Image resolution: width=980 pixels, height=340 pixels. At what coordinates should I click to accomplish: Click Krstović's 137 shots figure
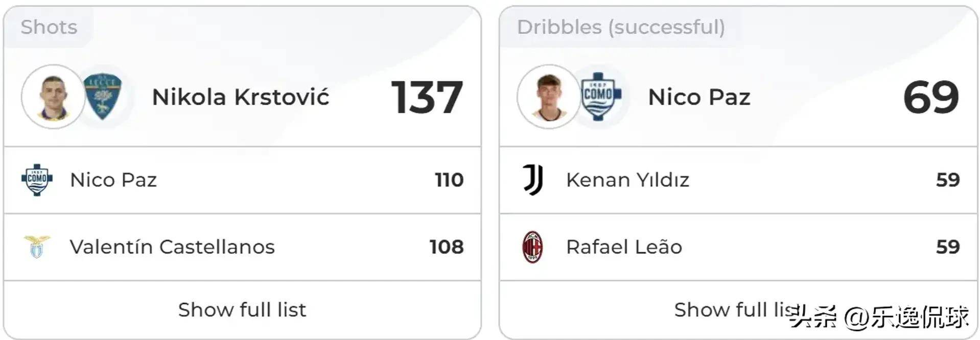coord(427,97)
